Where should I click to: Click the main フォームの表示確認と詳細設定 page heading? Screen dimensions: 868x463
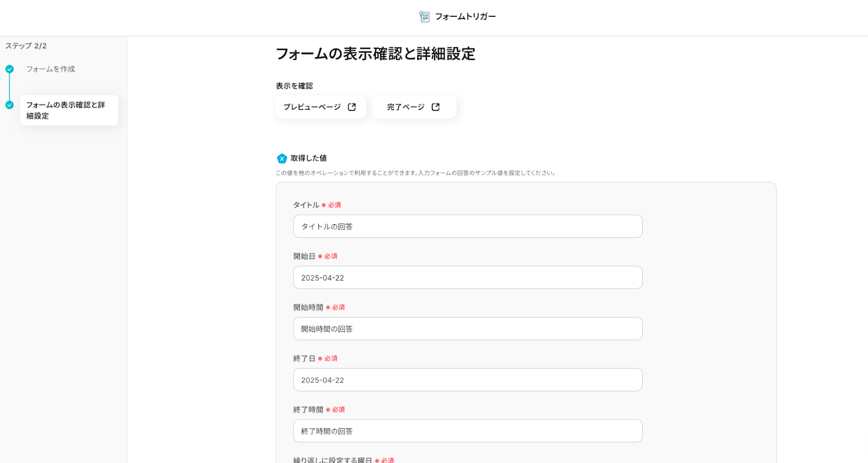coord(375,54)
